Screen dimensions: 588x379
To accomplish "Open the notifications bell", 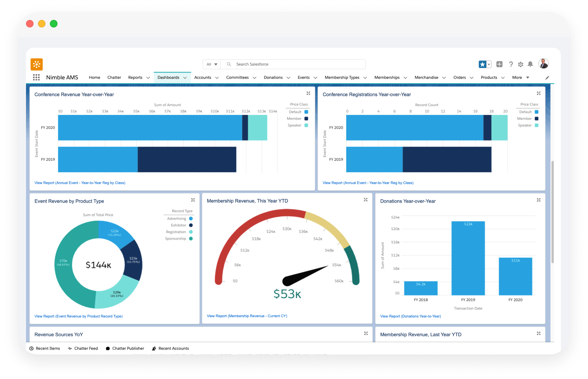I will click(530, 64).
